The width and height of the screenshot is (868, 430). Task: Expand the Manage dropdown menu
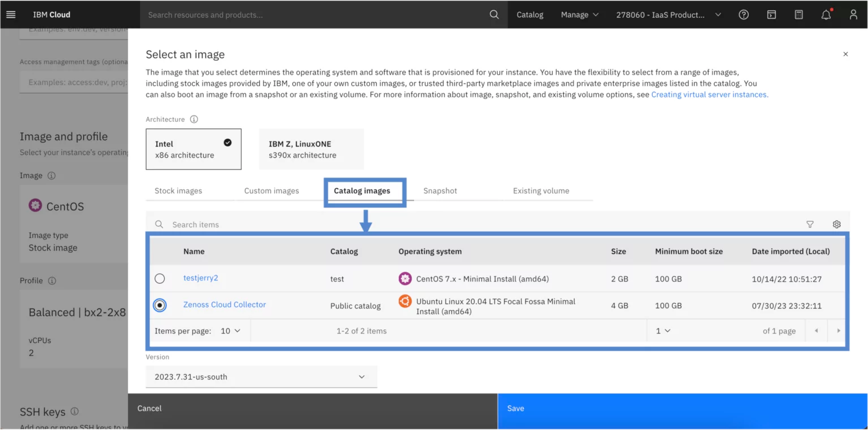(x=580, y=14)
